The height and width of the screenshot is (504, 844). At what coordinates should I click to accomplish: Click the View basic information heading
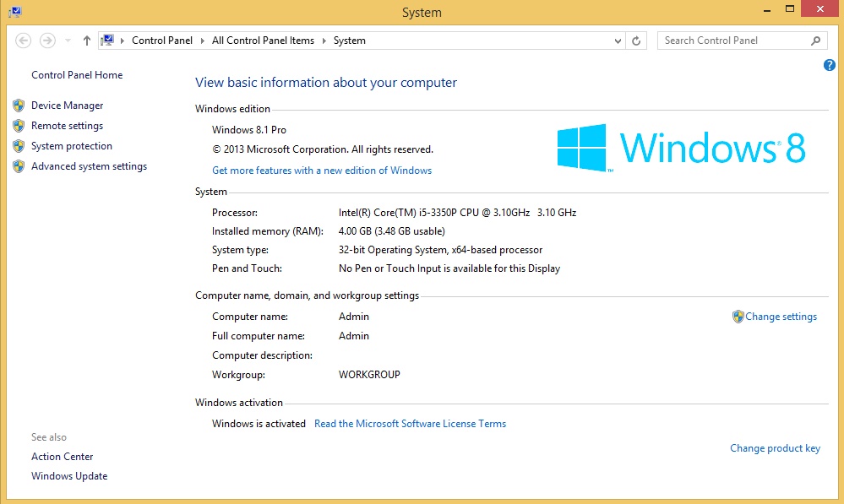coord(326,82)
